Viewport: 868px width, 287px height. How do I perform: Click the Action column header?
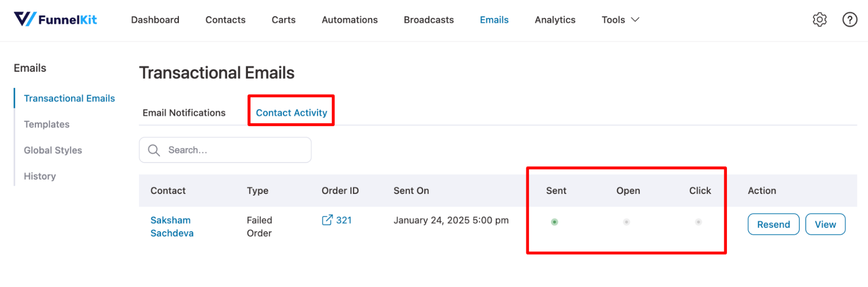762,191
